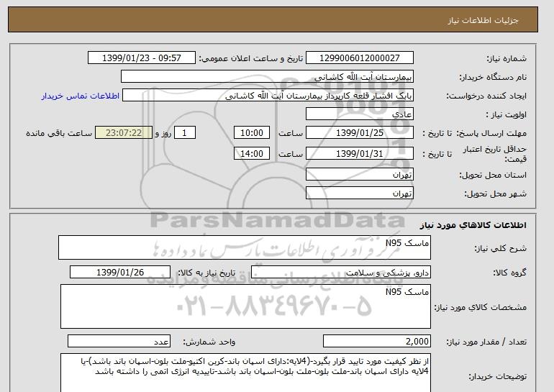Click label ایجاد کننده درخواست
The width and height of the screenshot is (554, 392).
[486, 96]
